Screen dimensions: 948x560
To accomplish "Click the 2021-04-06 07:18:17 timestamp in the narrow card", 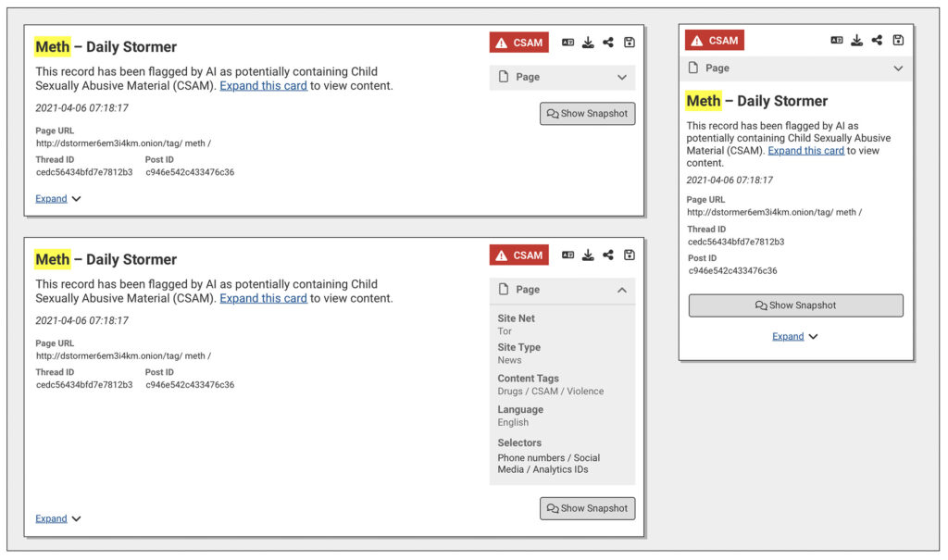I will [x=730, y=180].
